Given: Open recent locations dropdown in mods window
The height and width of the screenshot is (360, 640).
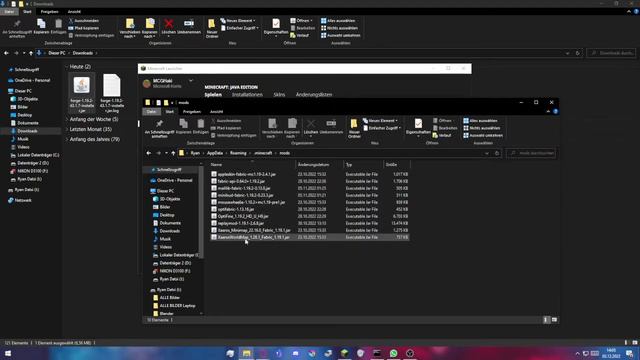Looking at the screenshot, I should (166, 153).
